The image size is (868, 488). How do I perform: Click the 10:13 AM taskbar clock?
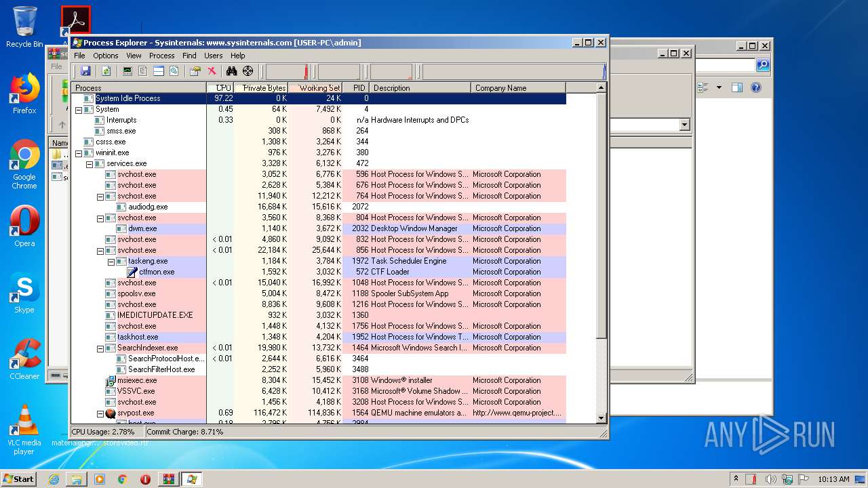(x=833, y=479)
